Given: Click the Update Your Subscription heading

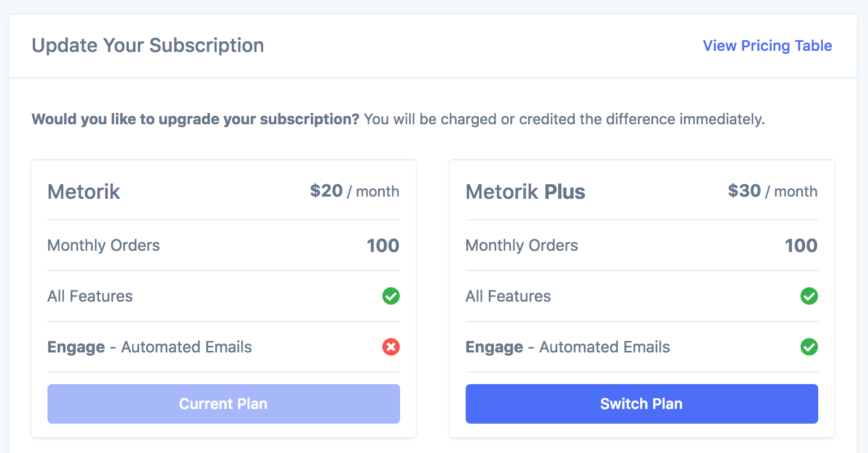Looking at the screenshot, I should 148,46.
